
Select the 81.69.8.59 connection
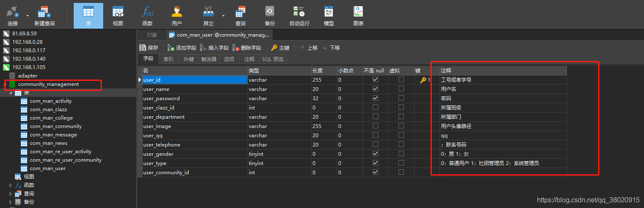(24, 33)
